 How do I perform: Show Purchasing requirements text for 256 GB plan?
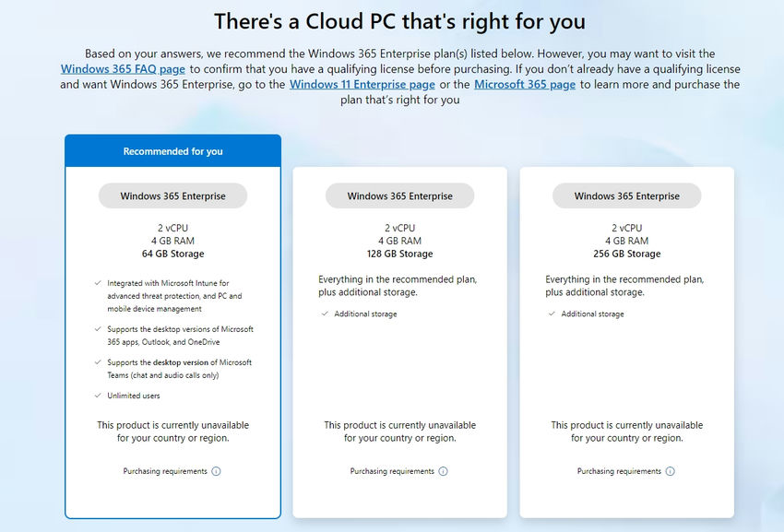[619, 471]
